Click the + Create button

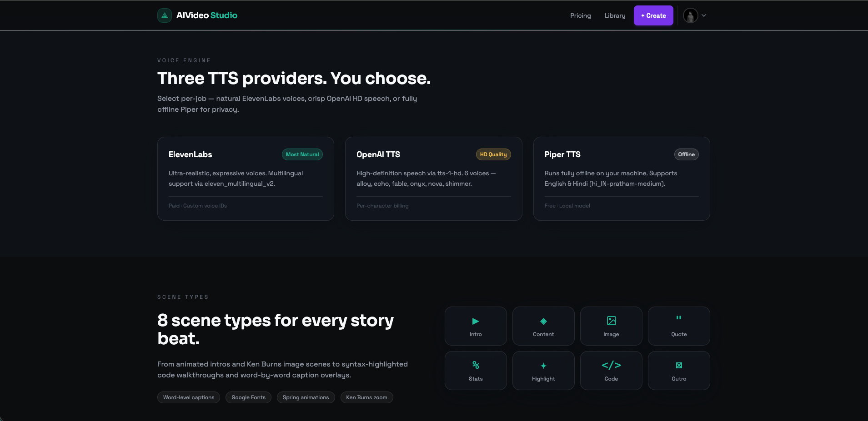point(653,15)
